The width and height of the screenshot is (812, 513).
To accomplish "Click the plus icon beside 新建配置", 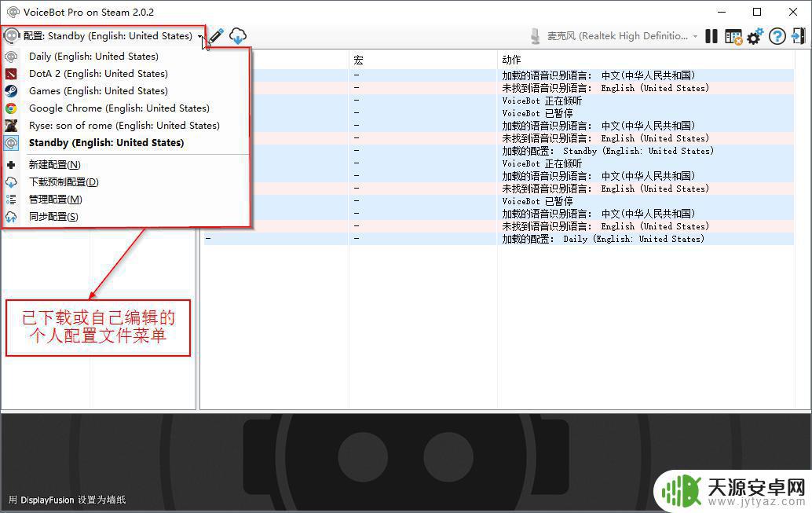I will [11, 165].
